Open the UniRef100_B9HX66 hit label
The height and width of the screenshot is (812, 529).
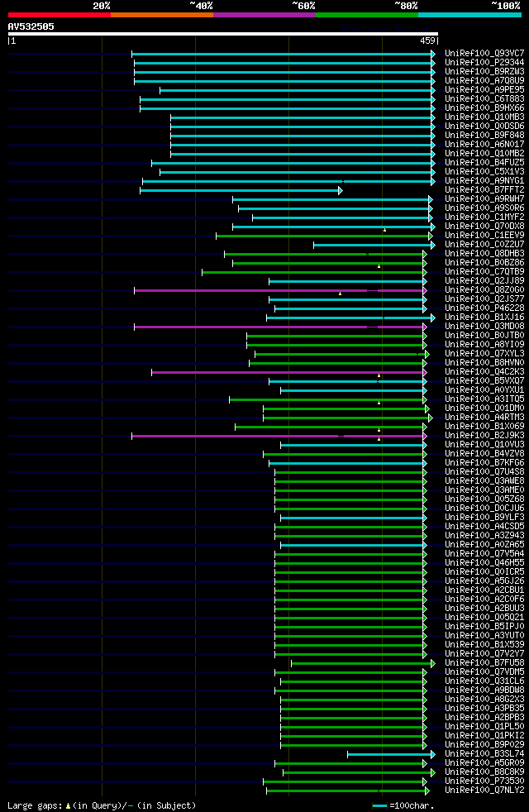click(x=484, y=108)
